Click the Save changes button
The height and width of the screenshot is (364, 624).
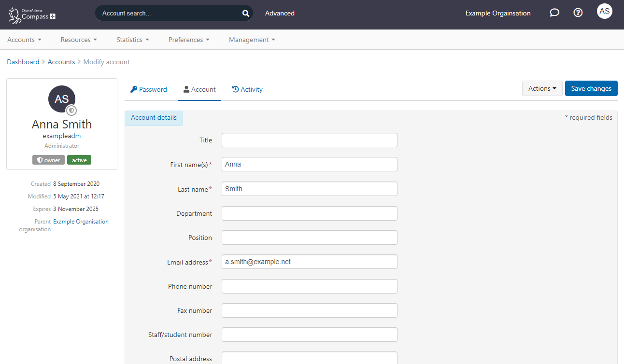click(x=591, y=88)
